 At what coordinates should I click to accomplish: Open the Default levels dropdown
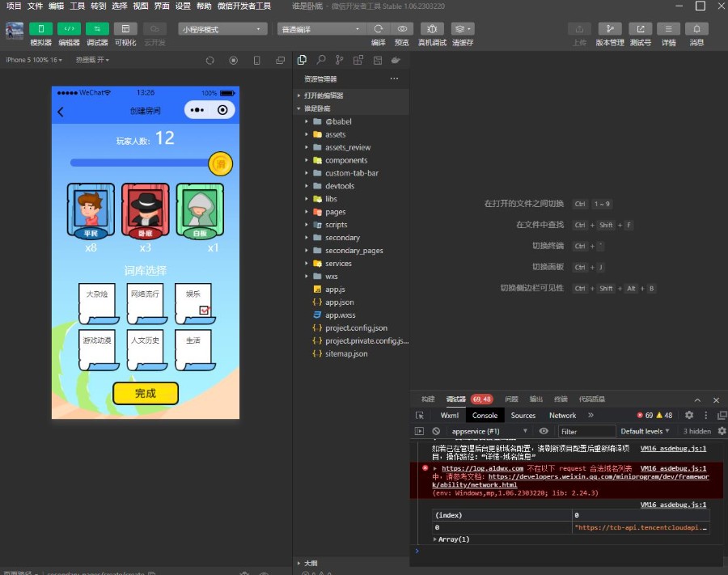tap(645, 431)
